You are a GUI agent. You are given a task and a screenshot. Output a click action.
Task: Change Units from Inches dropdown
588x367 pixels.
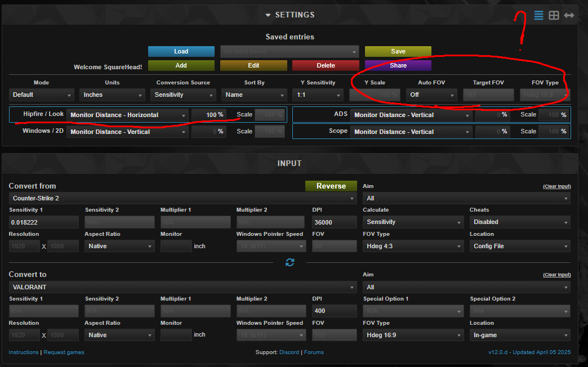[112, 95]
